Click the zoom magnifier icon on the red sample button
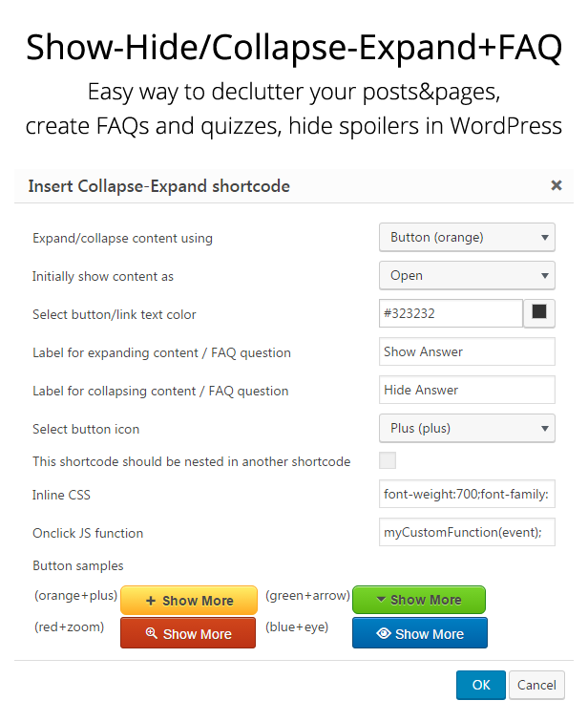Screen dimensions: 588x722 (x=151, y=634)
